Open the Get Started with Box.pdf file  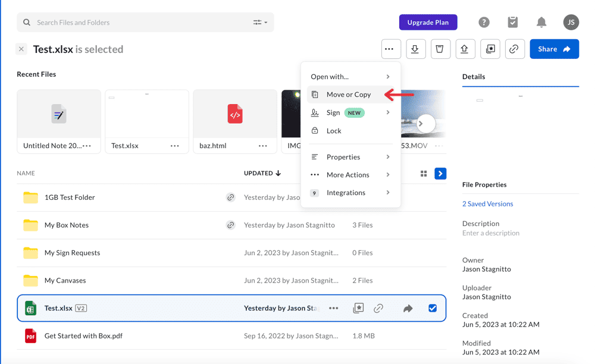pyautogui.click(x=83, y=336)
